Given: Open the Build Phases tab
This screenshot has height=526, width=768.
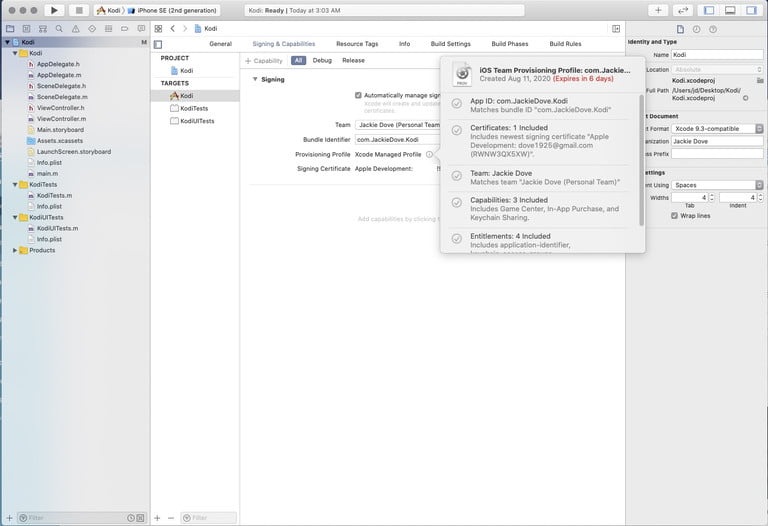Looking at the screenshot, I should click(x=510, y=44).
